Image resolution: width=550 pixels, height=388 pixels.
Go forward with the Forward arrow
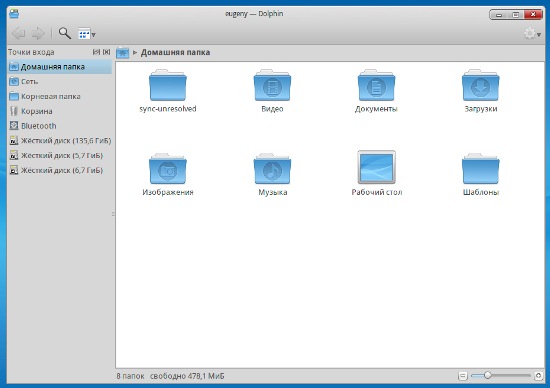point(38,34)
